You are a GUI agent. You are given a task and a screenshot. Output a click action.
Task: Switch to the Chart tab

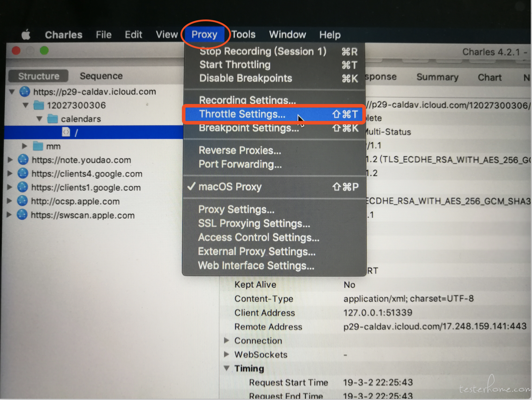(489, 77)
